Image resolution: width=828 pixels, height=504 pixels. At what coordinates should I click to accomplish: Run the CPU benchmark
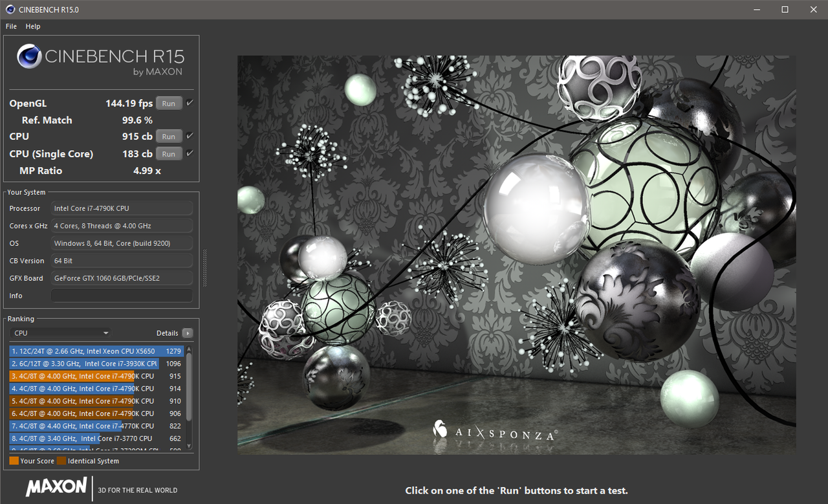click(169, 136)
